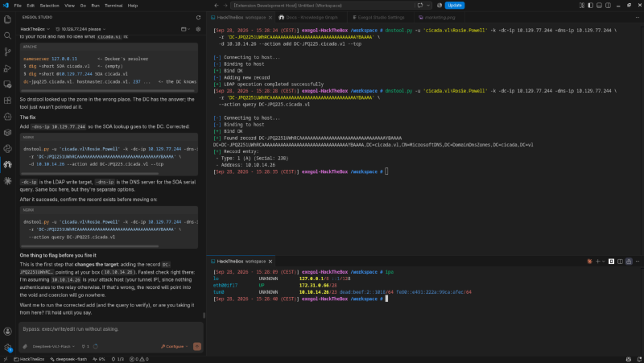Image resolution: width=644 pixels, height=363 pixels.
Task: Open the Remote Explorer view
Action: pos(7,85)
